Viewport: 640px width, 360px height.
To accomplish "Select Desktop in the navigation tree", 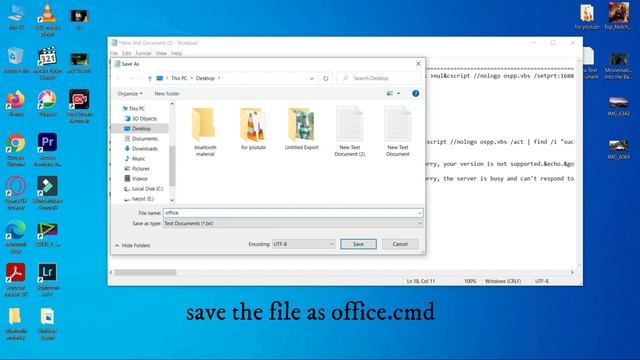I will pos(141,129).
